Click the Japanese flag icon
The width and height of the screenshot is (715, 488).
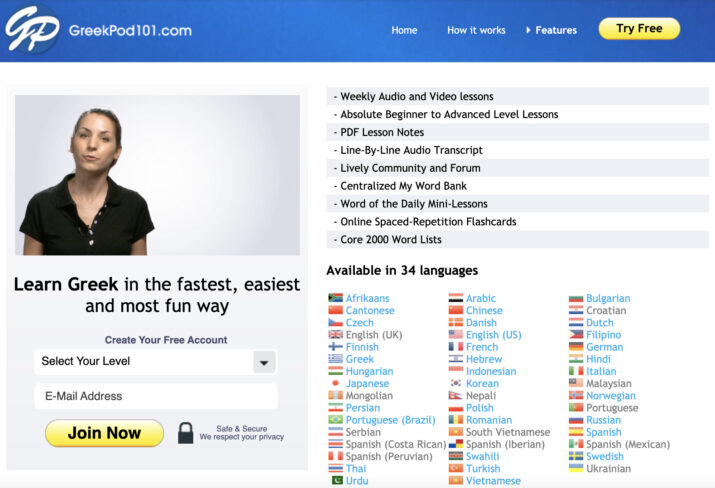[336, 383]
